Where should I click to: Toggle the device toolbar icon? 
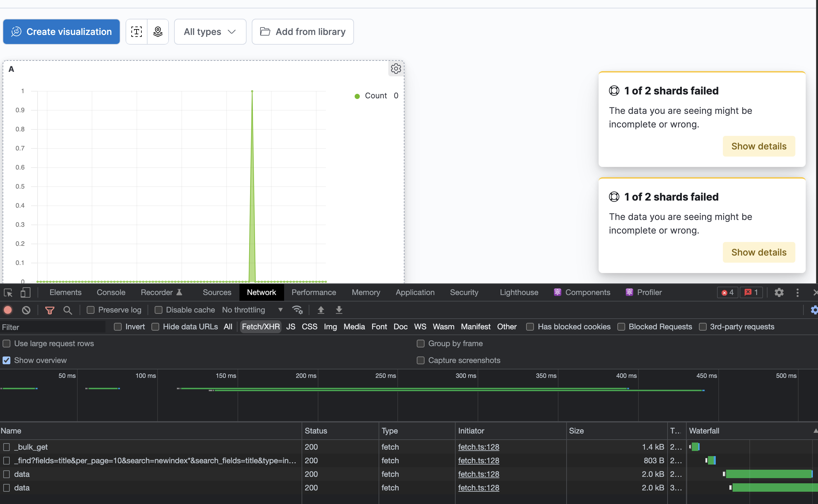tap(25, 292)
